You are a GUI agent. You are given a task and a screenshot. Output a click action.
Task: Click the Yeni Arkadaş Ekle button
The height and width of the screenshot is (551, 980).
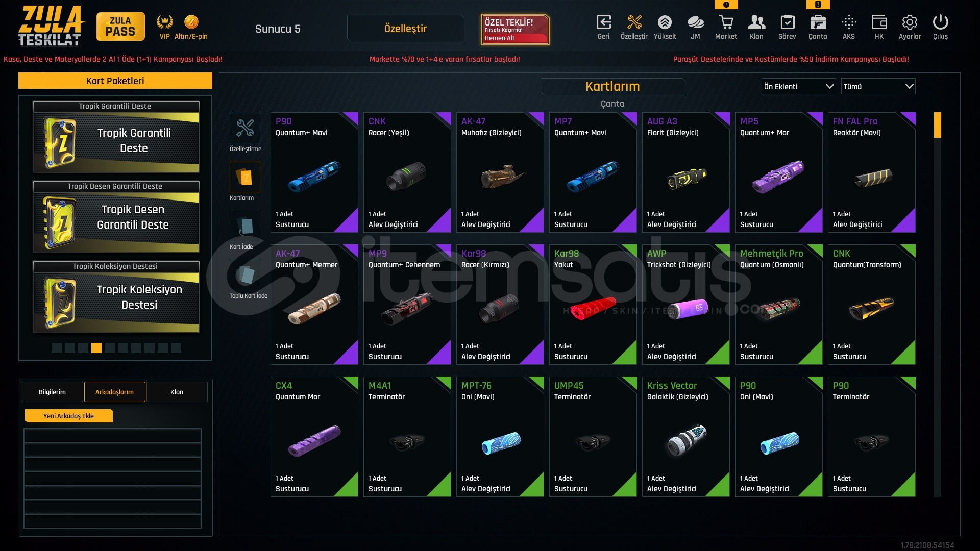[69, 416]
